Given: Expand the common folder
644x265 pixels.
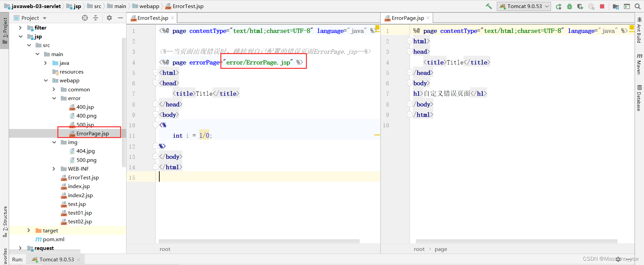Looking at the screenshot, I should (54, 89).
